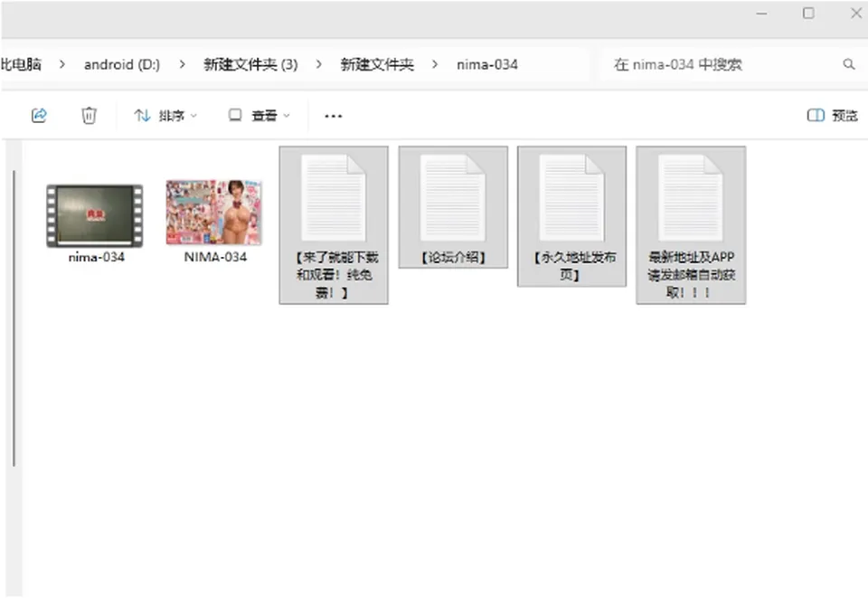Open the 排序 sort dropdown
The height and width of the screenshot is (598, 868).
tap(165, 115)
